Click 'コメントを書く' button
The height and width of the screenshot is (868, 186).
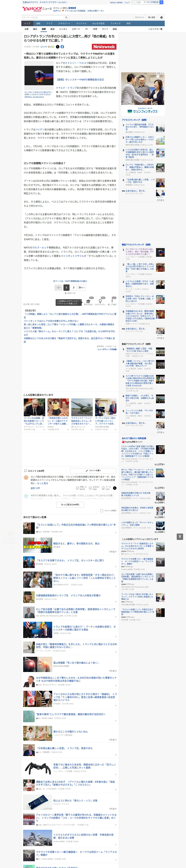(x=93, y=470)
